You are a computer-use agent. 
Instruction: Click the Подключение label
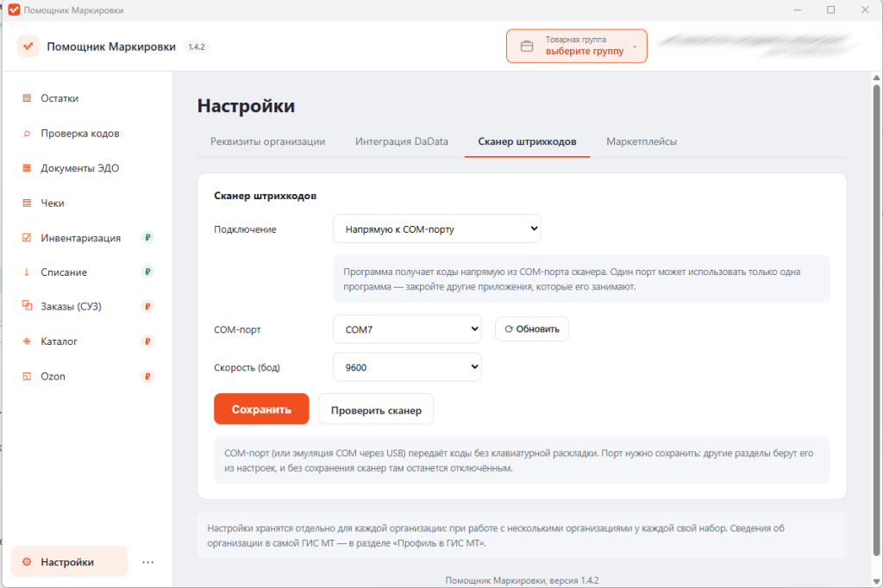245,229
